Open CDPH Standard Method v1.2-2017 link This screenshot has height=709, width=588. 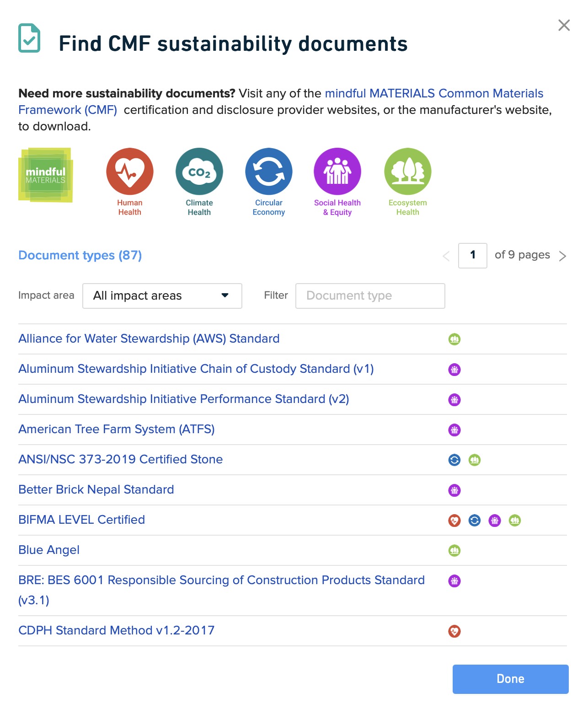click(x=117, y=630)
